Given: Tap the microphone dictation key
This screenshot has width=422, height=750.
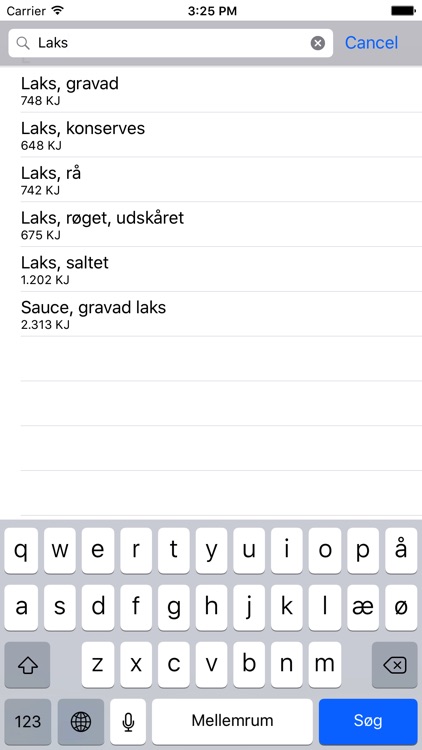Looking at the screenshot, I should (x=128, y=721).
